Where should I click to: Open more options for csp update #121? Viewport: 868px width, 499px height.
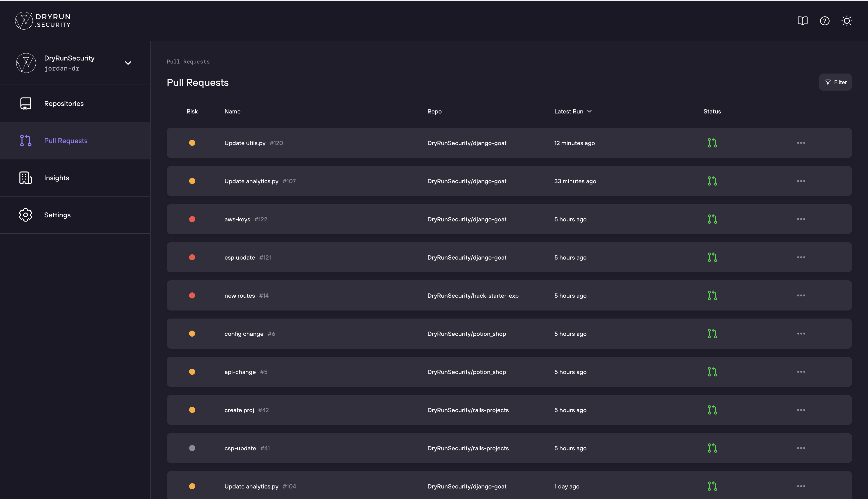(x=801, y=257)
